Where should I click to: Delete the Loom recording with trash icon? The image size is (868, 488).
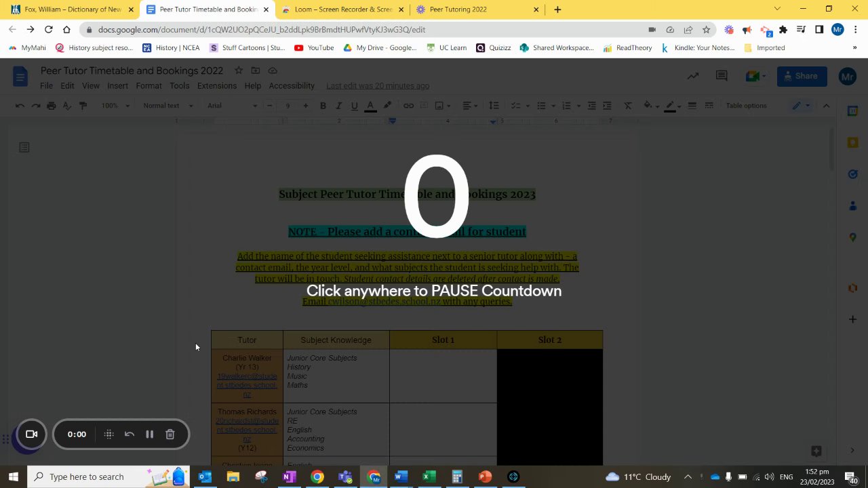[170, 434]
